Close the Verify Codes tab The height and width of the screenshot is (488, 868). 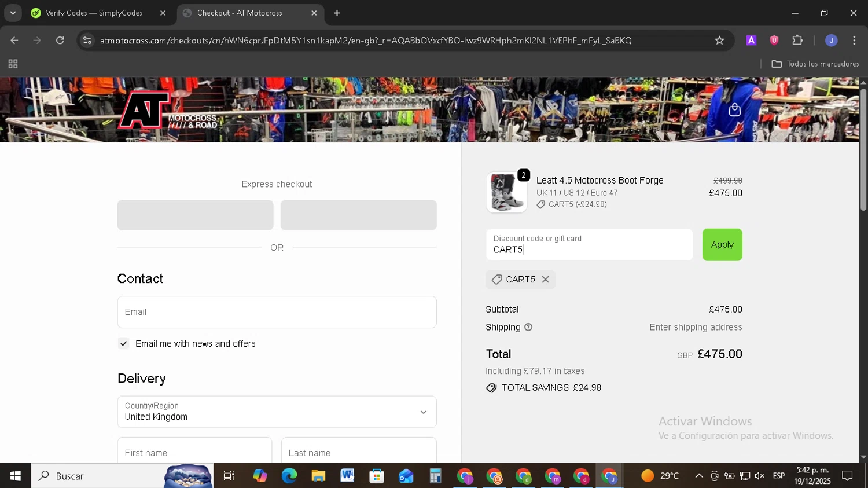pos(163,13)
